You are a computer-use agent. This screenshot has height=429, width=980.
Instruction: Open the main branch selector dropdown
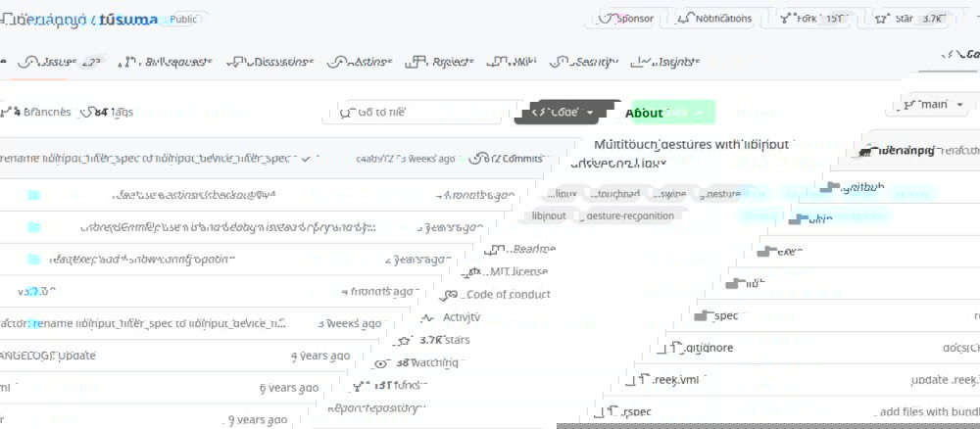[933, 104]
